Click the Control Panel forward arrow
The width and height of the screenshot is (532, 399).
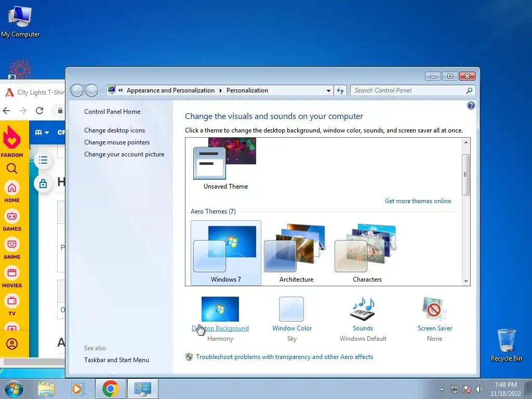pos(91,90)
